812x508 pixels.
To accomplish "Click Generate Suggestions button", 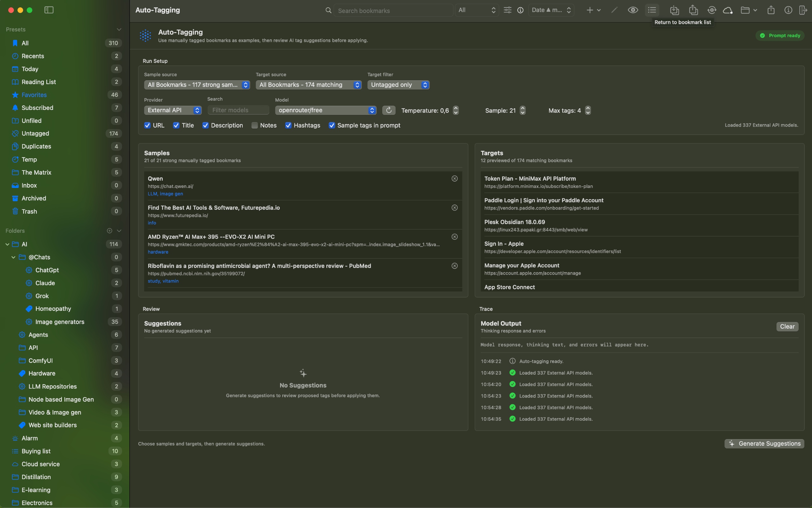I will coord(764,444).
